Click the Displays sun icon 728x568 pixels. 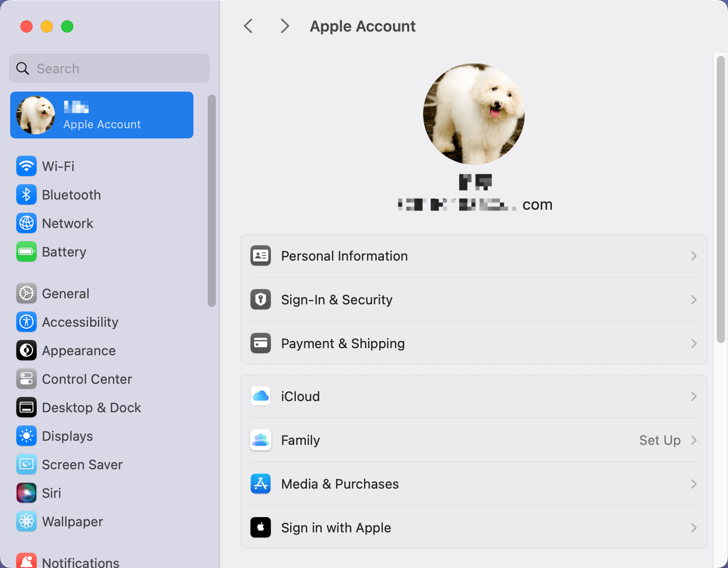26,436
